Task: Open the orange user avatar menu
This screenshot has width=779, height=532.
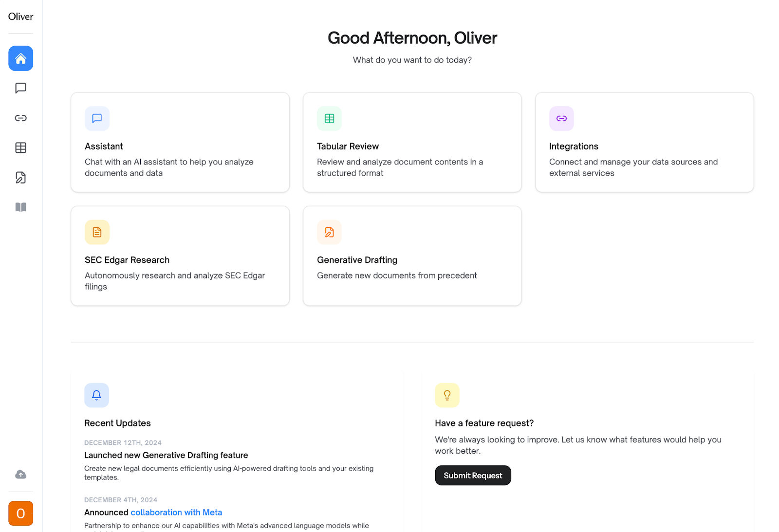Action: click(x=20, y=514)
